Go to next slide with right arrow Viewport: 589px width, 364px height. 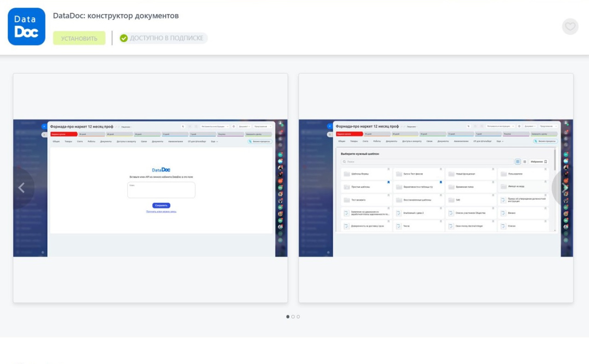565,188
